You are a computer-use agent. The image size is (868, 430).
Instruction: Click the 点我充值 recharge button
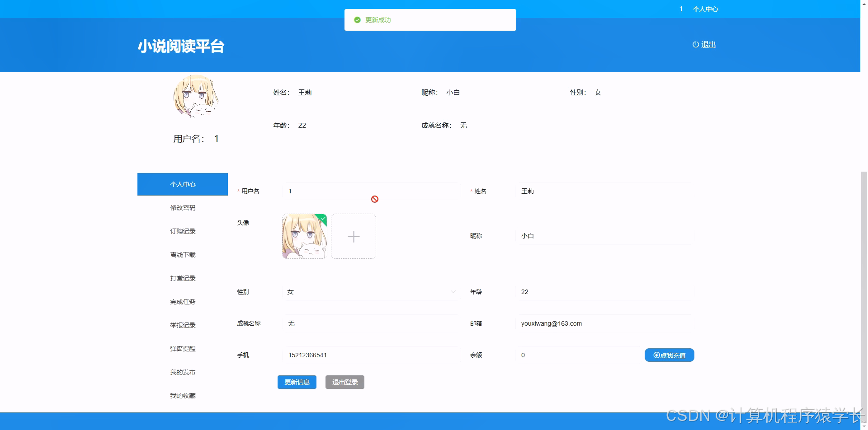[669, 355]
